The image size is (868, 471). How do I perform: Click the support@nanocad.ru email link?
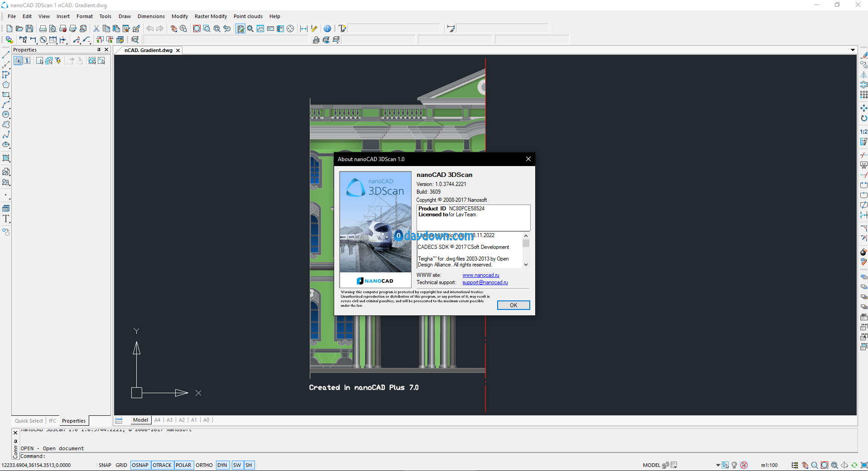pyautogui.click(x=485, y=282)
